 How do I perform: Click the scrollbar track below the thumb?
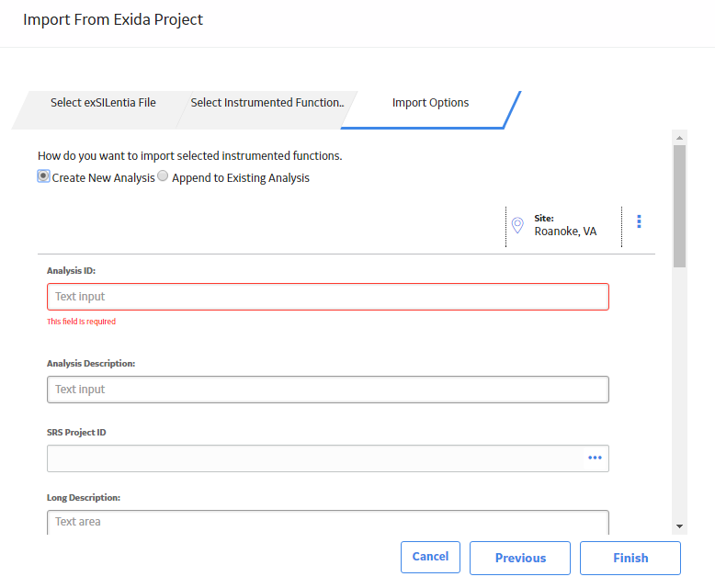[679, 392]
